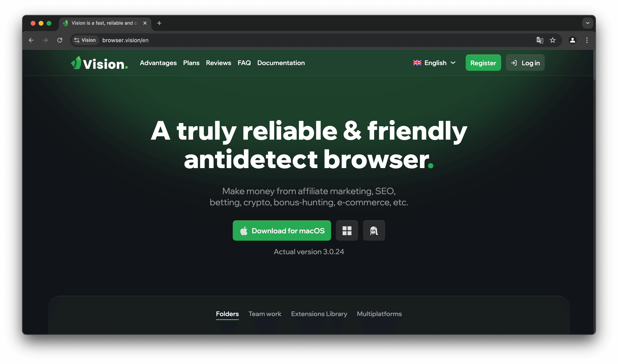Reload the page with refresh icon
618x364 pixels.
[x=60, y=40]
